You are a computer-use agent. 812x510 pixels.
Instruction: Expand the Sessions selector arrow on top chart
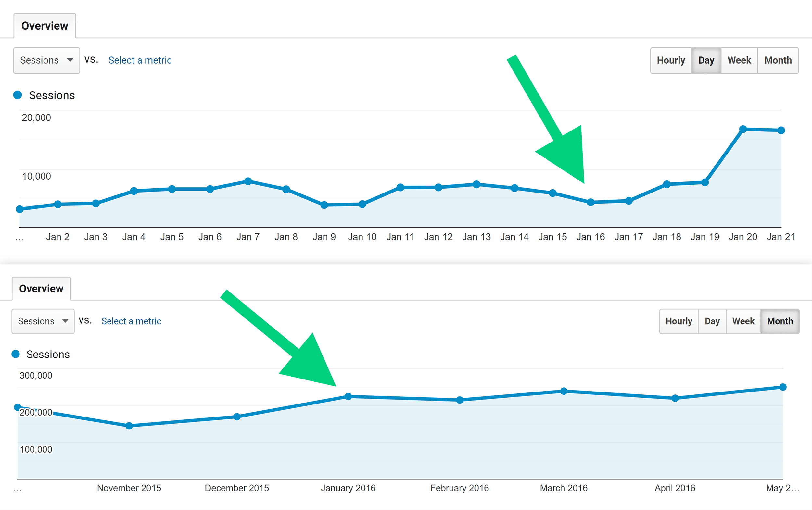pos(70,61)
